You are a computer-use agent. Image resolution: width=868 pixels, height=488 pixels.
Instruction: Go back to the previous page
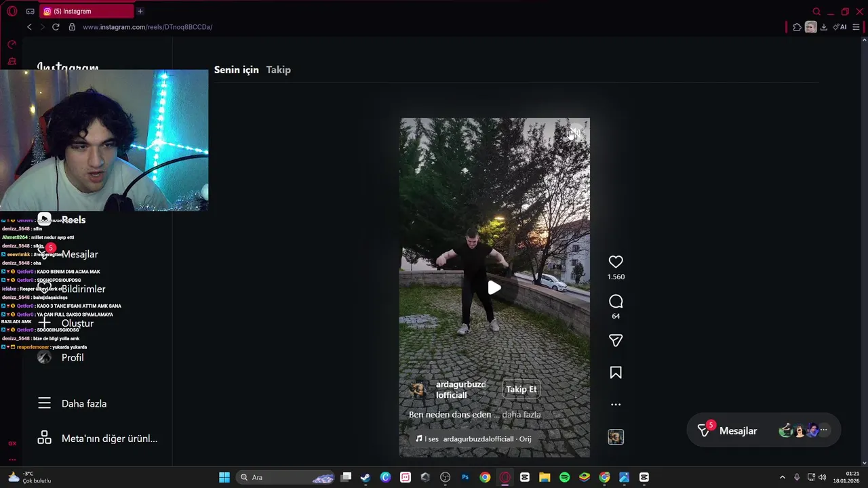29,27
